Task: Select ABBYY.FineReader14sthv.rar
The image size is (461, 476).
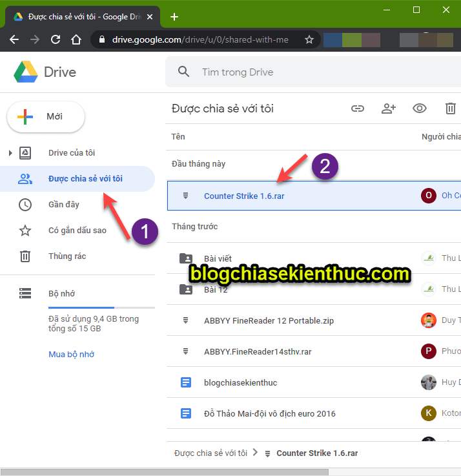Action: click(314, 351)
